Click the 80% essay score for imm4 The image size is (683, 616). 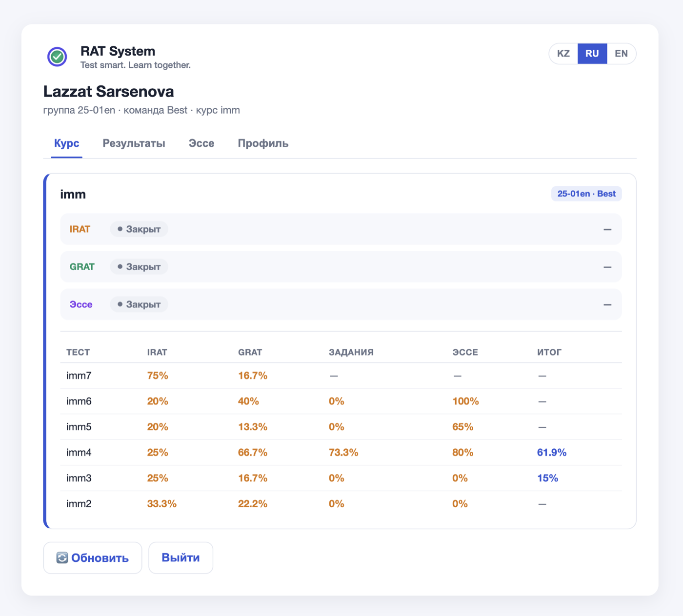click(x=463, y=453)
